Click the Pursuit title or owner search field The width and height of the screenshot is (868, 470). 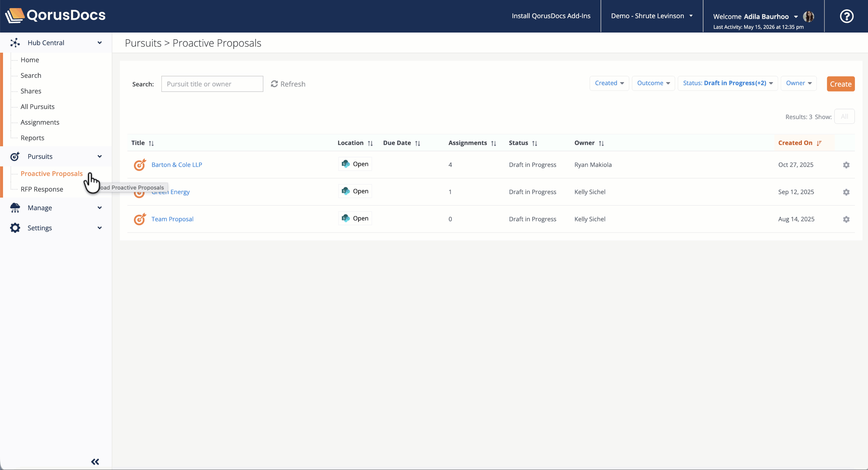click(212, 84)
